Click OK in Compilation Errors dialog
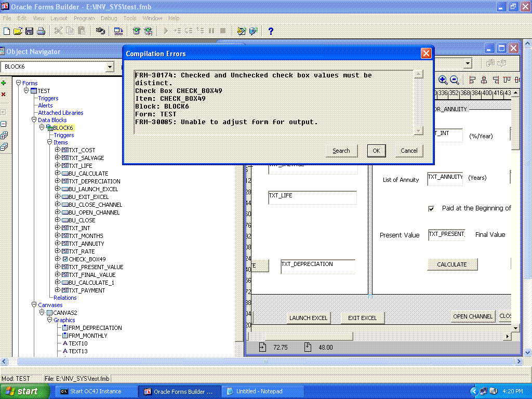This screenshot has width=532, height=399. click(376, 151)
